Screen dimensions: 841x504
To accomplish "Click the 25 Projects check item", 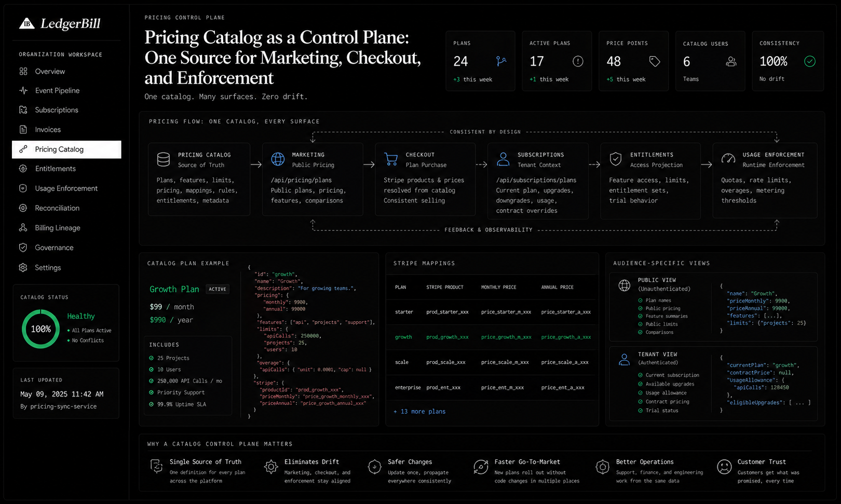I will [x=169, y=358].
